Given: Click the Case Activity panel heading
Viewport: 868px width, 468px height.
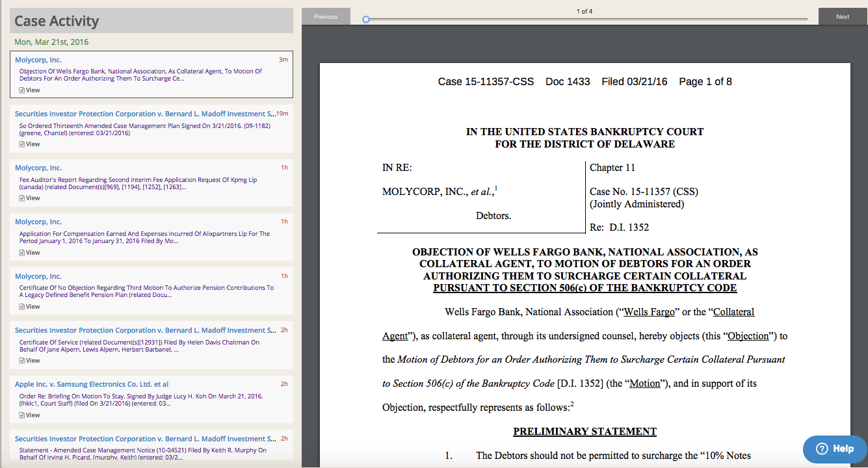Looking at the screenshot, I should [151, 21].
